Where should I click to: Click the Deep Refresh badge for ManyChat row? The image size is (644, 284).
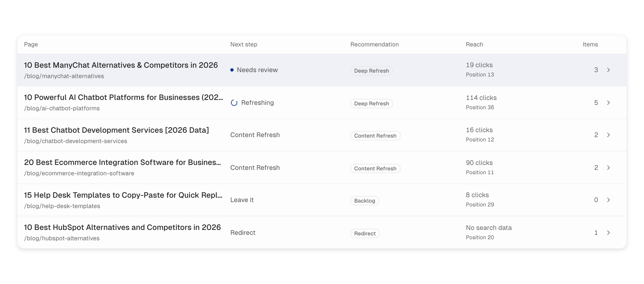[x=372, y=71]
